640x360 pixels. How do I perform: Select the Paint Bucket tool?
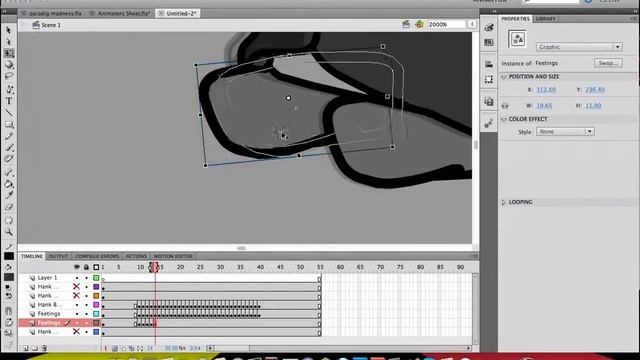pyautogui.click(x=9, y=184)
